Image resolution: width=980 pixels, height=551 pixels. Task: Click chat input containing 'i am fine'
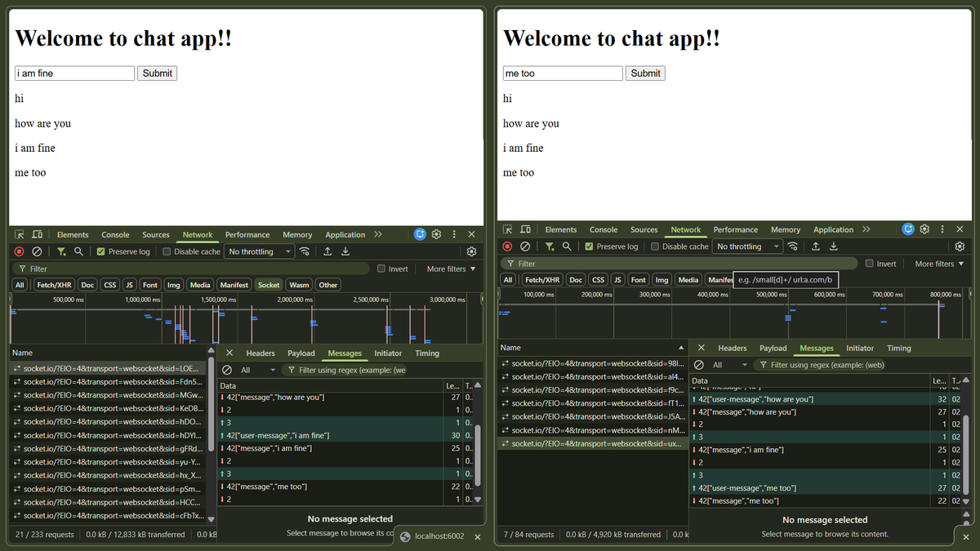click(74, 73)
